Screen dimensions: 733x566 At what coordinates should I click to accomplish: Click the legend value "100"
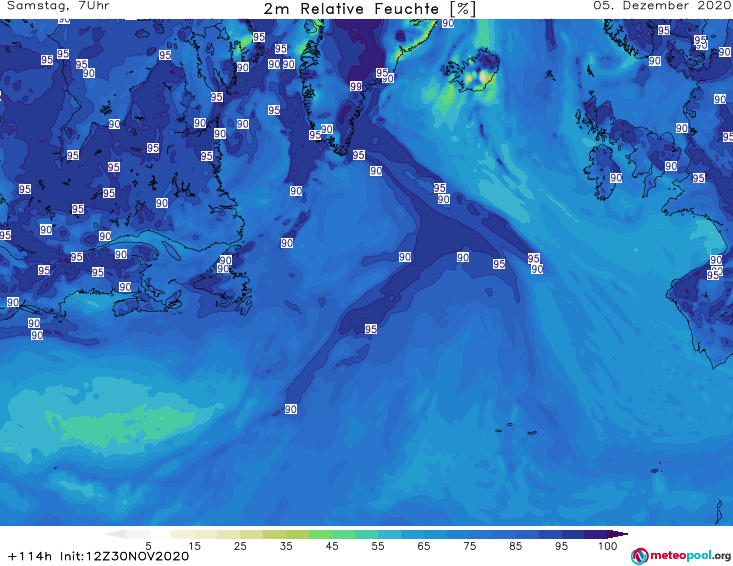608,546
